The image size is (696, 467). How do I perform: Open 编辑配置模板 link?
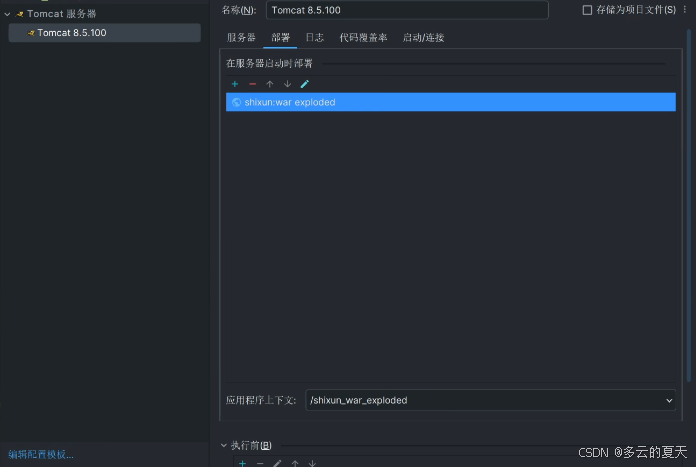click(41, 454)
